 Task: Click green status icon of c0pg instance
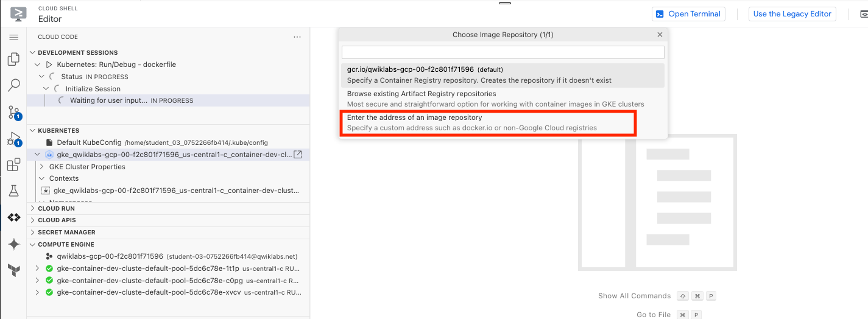click(49, 281)
